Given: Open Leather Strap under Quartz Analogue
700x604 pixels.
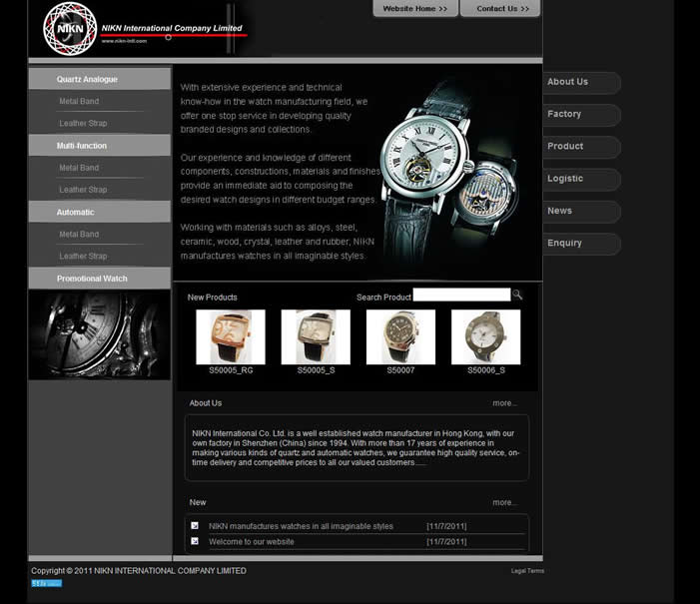Looking at the screenshot, I should click(83, 123).
